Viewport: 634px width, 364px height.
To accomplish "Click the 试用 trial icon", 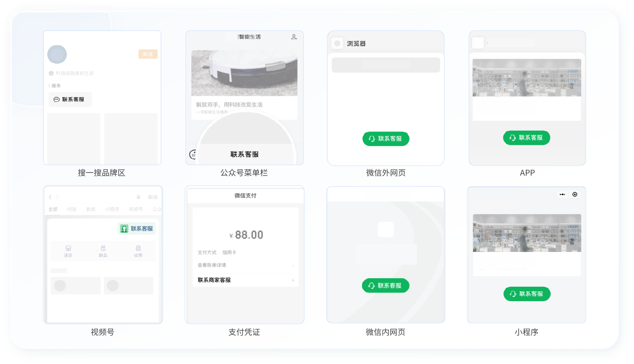I will tap(138, 248).
